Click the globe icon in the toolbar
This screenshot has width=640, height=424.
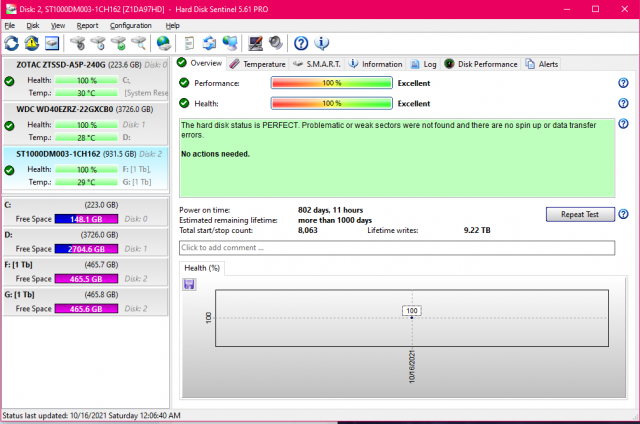(164, 43)
